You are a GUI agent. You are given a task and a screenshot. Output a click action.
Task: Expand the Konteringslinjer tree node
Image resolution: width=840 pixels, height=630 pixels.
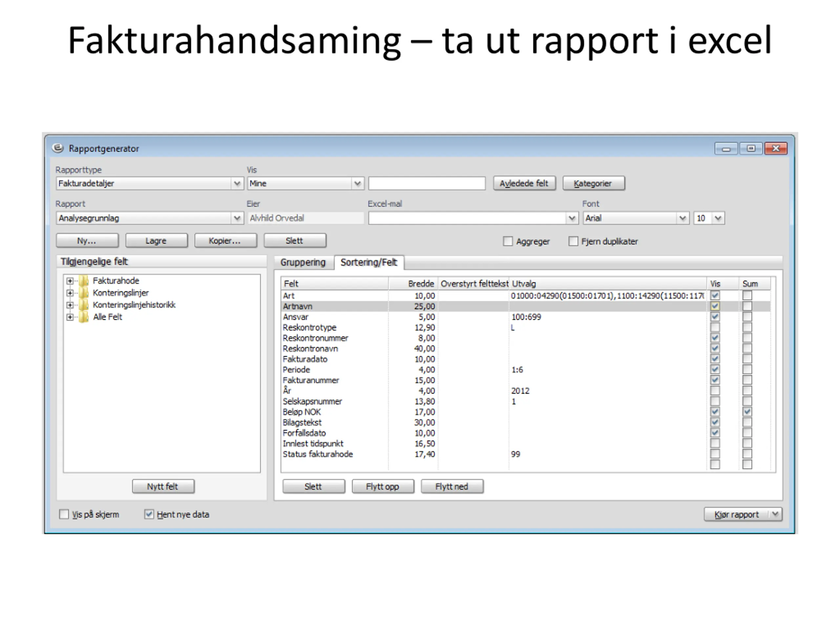click(70, 293)
